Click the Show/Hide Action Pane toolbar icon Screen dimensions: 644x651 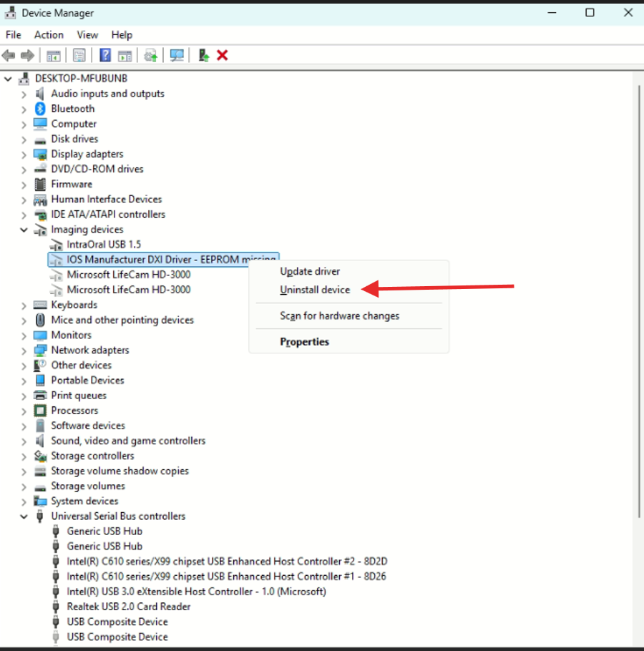pos(125,55)
